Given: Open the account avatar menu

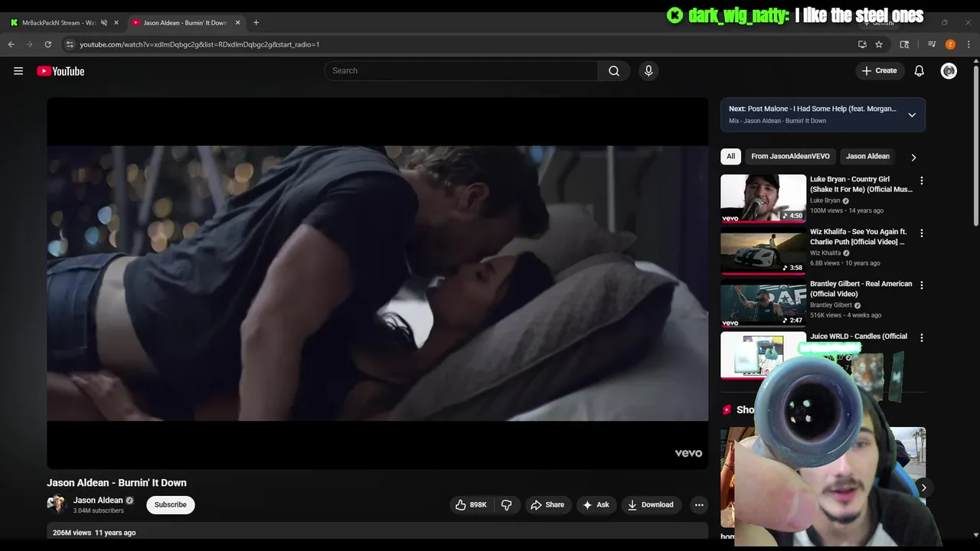Looking at the screenshot, I should (949, 71).
